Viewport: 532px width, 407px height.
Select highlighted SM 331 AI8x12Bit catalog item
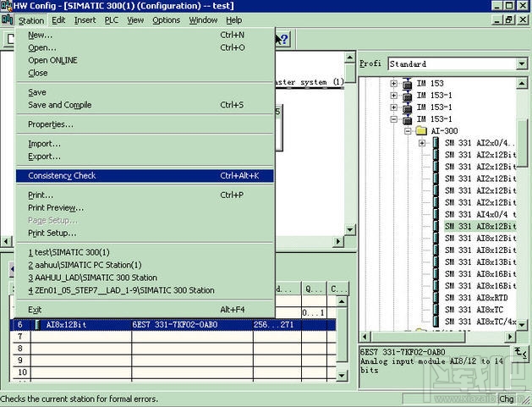pyautogui.click(x=480, y=227)
